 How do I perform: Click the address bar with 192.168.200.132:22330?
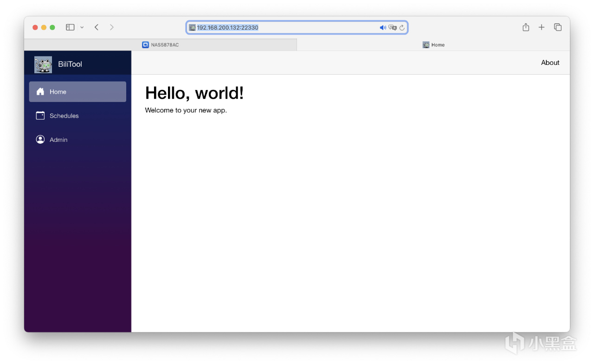point(297,27)
